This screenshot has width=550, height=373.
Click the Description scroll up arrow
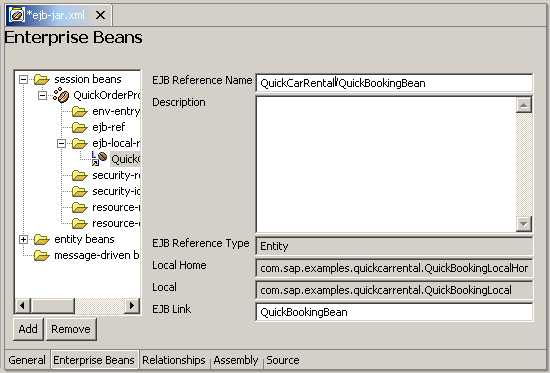pos(524,105)
